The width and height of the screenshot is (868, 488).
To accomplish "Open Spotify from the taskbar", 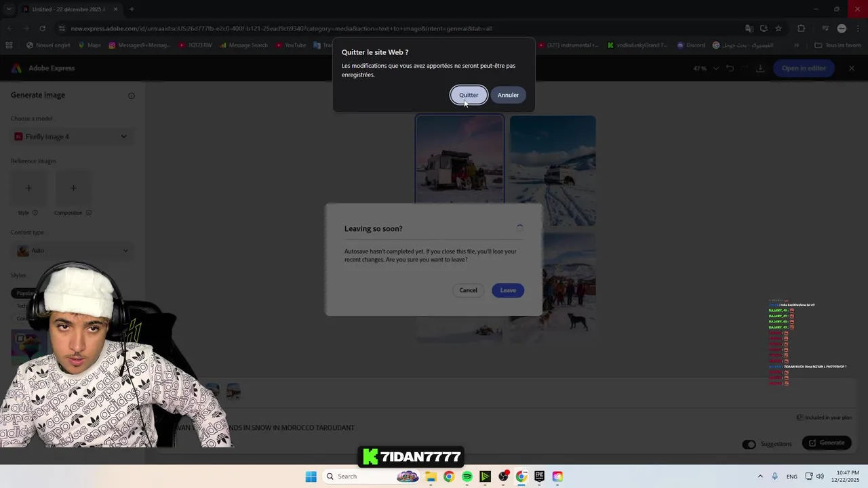I will click(x=467, y=476).
